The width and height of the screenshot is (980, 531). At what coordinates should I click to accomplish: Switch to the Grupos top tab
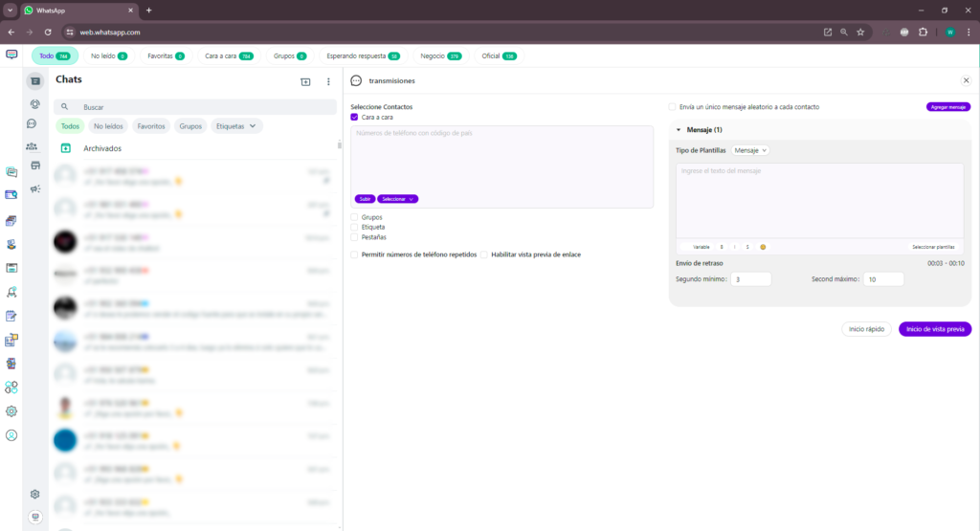[289, 56]
